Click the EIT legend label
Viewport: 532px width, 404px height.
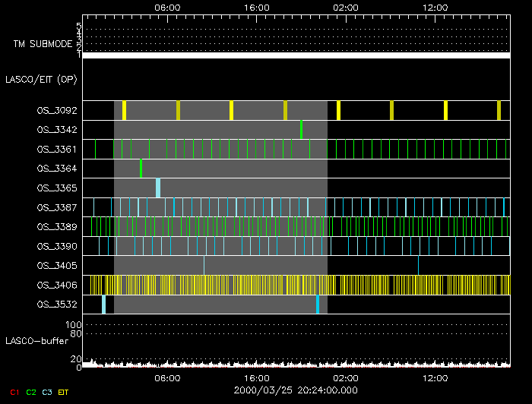pyautogui.click(x=64, y=392)
